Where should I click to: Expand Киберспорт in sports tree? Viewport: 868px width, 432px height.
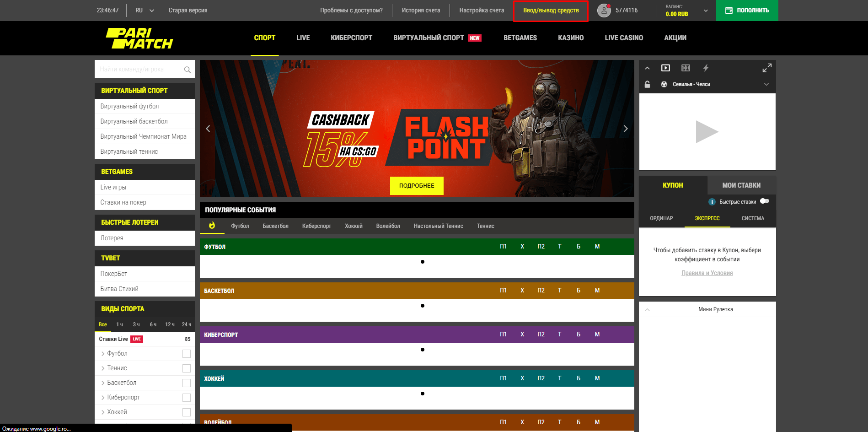click(x=103, y=398)
